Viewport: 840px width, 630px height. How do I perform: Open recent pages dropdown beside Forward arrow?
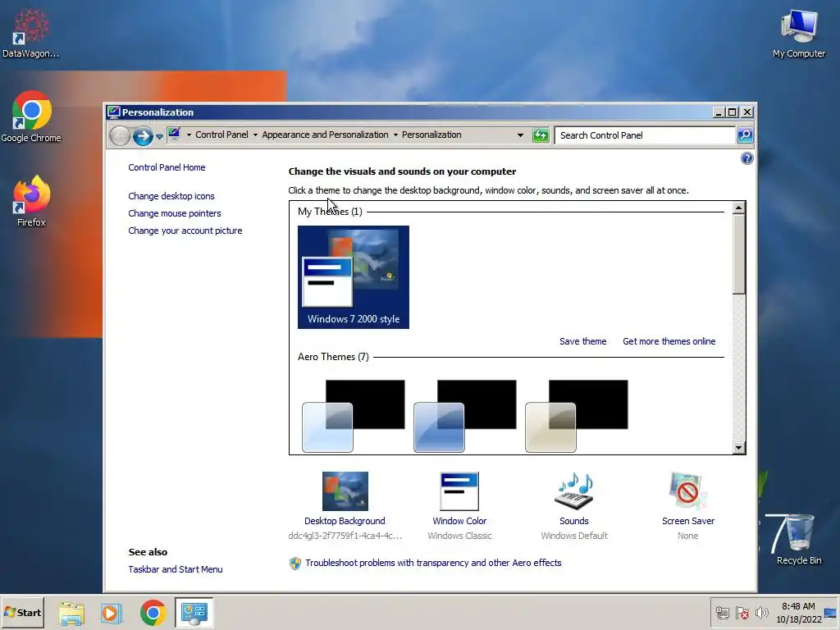tap(160, 137)
